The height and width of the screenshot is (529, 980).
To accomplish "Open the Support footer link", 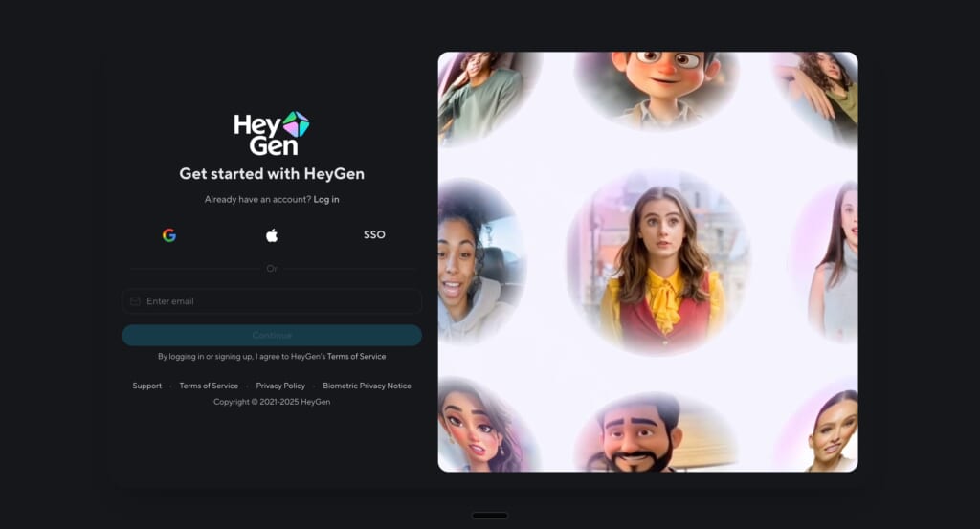I will pos(146,386).
